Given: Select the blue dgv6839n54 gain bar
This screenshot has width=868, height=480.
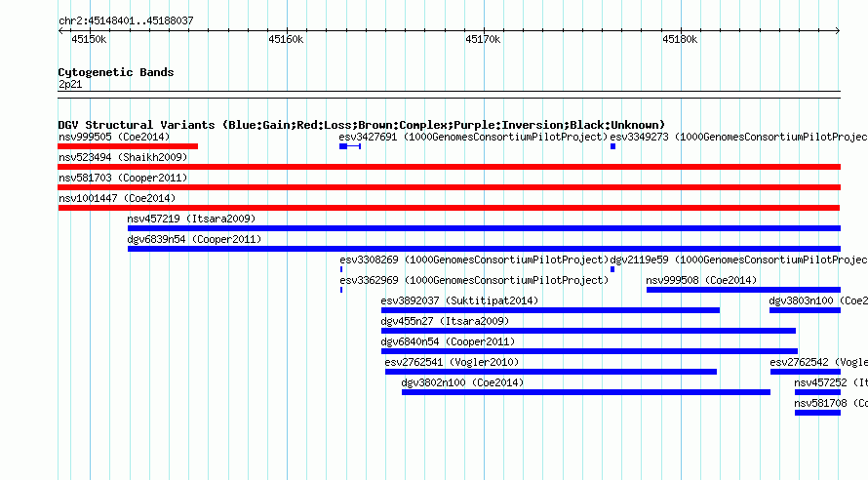Looking at the screenshot, I should coord(484,249).
